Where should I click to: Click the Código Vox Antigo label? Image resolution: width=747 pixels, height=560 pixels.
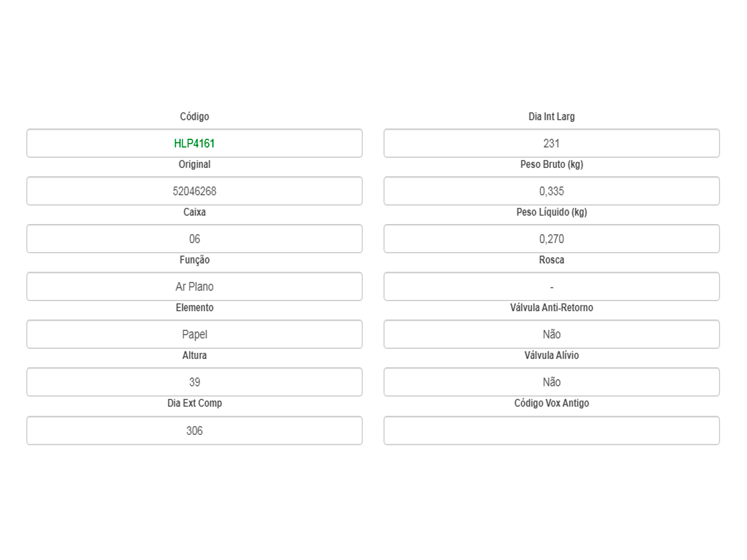point(552,403)
